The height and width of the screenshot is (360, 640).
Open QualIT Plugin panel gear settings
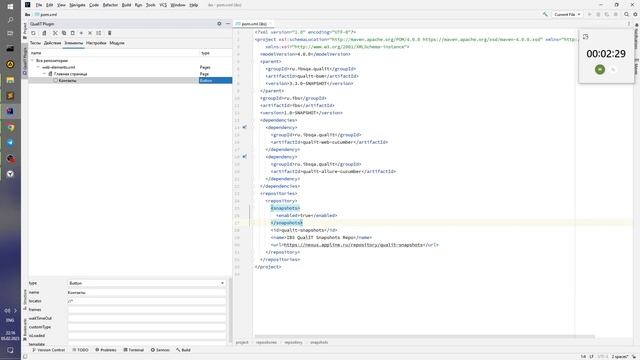click(x=219, y=24)
